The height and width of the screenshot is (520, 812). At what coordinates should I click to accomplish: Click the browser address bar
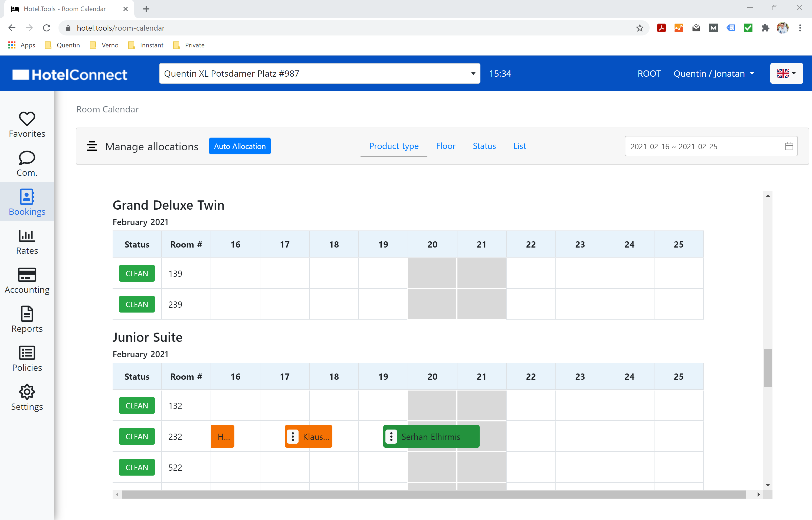(x=354, y=28)
